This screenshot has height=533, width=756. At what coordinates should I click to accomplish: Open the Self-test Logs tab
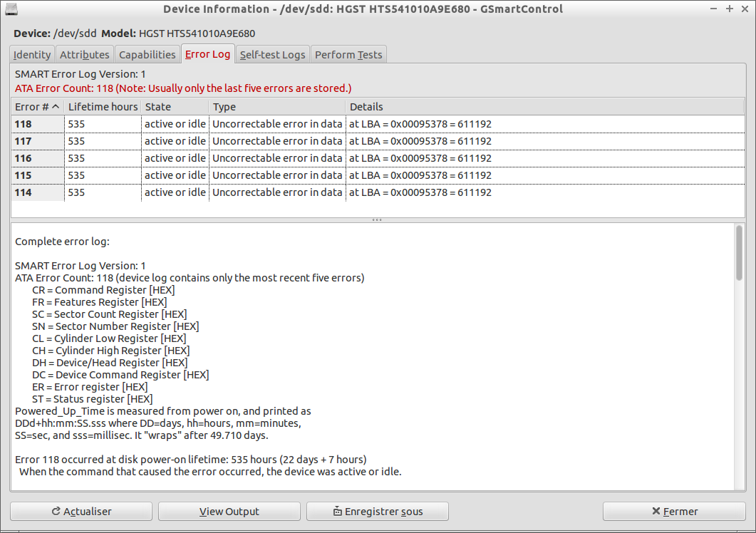[272, 54]
